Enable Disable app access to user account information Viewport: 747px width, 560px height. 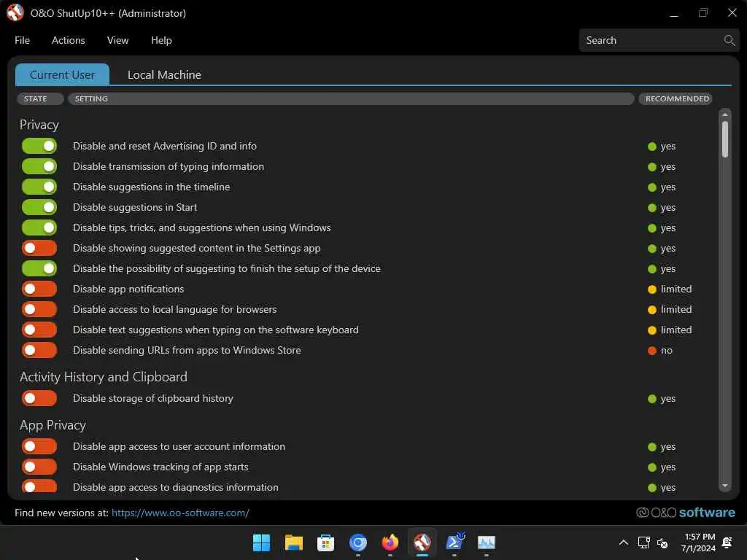[x=39, y=447]
